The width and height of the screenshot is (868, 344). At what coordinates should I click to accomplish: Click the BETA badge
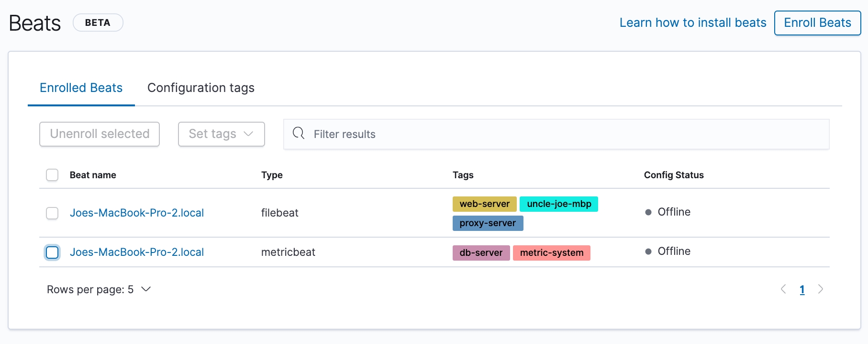pos(98,23)
